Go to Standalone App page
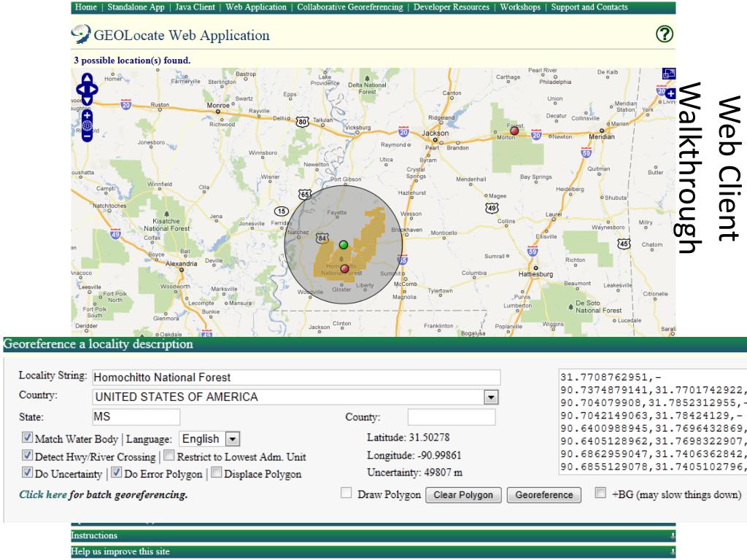Image resolution: width=747 pixels, height=560 pixels. tap(136, 7)
